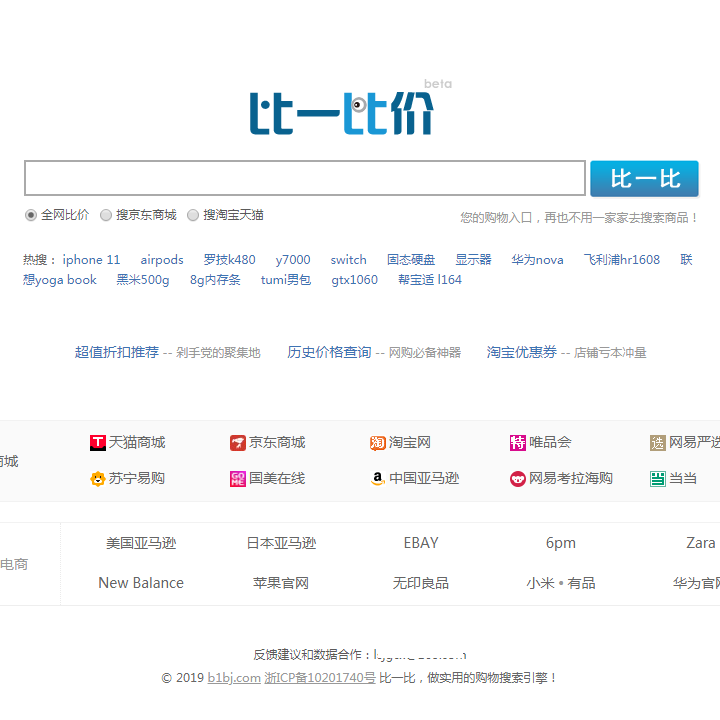
Task: Open the 日本亚马逊 link
Action: coord(281,543)
